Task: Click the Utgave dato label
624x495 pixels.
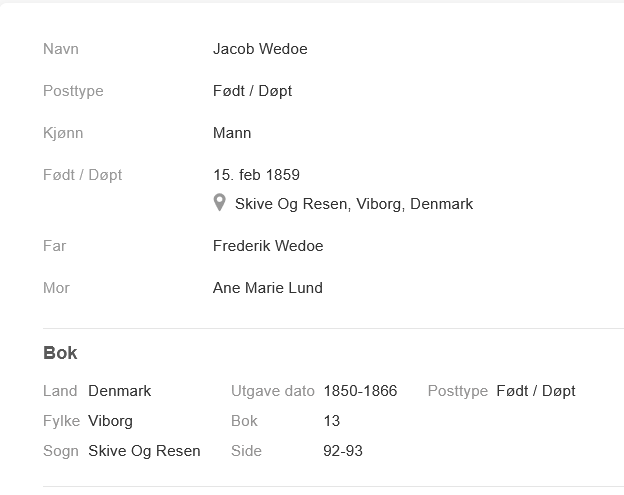Action: click(273, 391)
